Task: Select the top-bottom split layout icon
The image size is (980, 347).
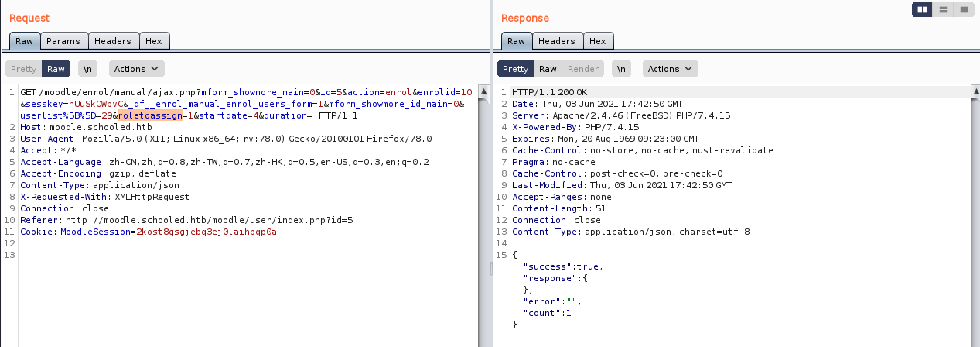Action: point(943,9)
